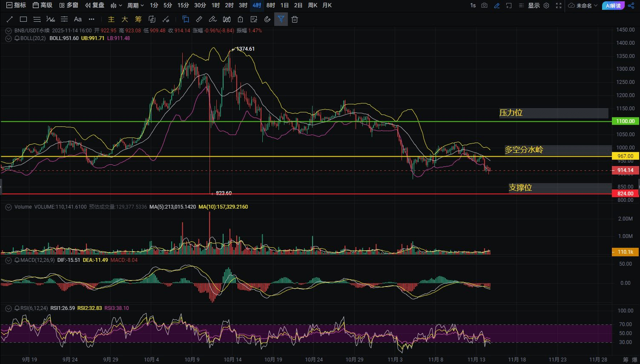Toggle the BOLL indicator alert bell

tap(17, 38)
